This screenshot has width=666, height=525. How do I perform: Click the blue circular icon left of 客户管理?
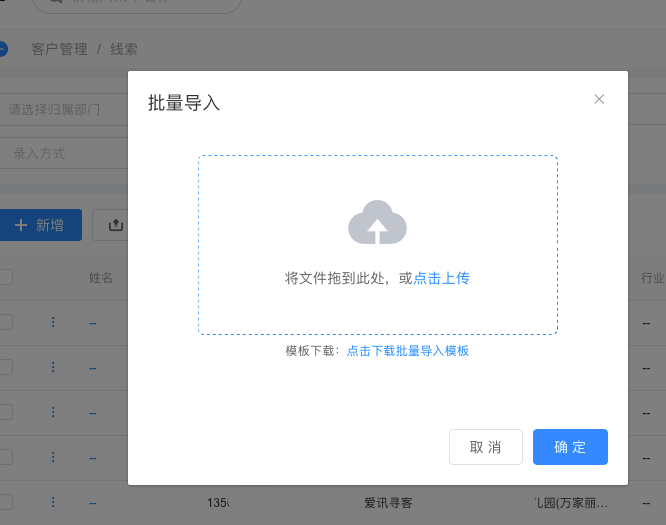click(3, 48)
